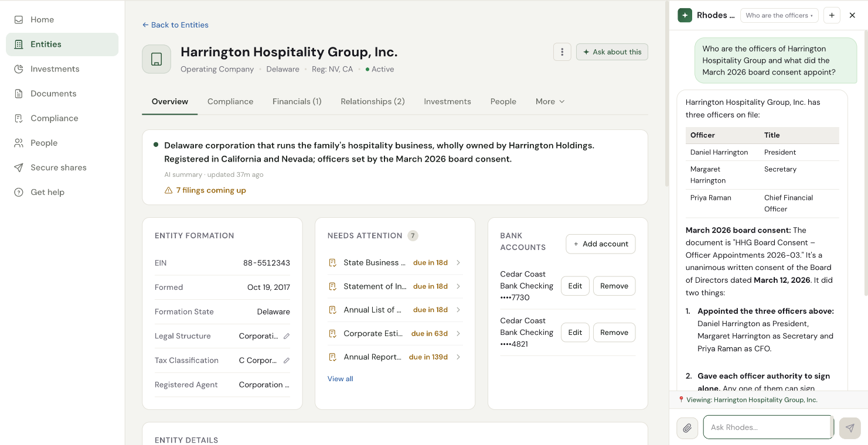Edit the Cedar Coast account ending 4821
Image resolution: width=868 pixels, height=445 pixels.
575,333
